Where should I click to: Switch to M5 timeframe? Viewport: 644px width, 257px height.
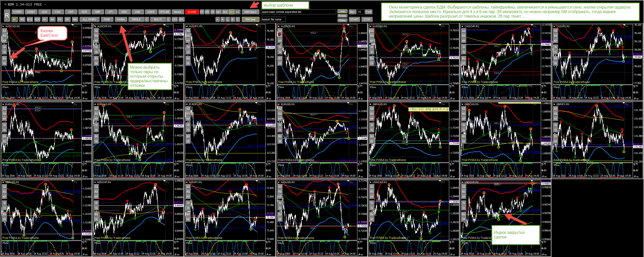click(x=22, y=19)
